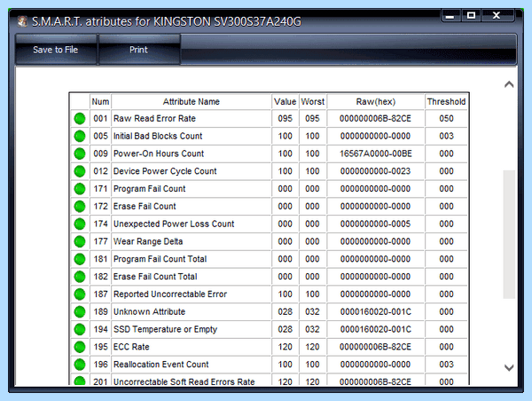
Task: Select the SSD Temperature or Empty text
Action: coord(165,329)
